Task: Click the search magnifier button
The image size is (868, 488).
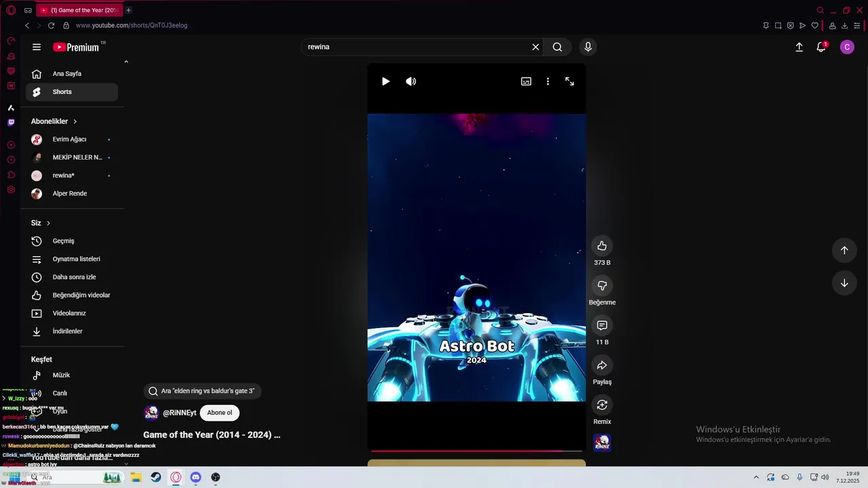Action: point(557,47)
